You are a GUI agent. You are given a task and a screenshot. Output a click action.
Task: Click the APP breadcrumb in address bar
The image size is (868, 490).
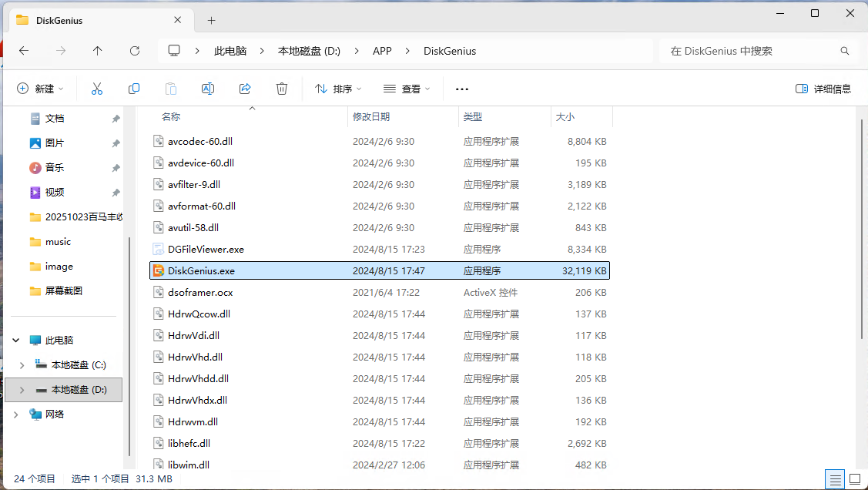coord(382,51)
